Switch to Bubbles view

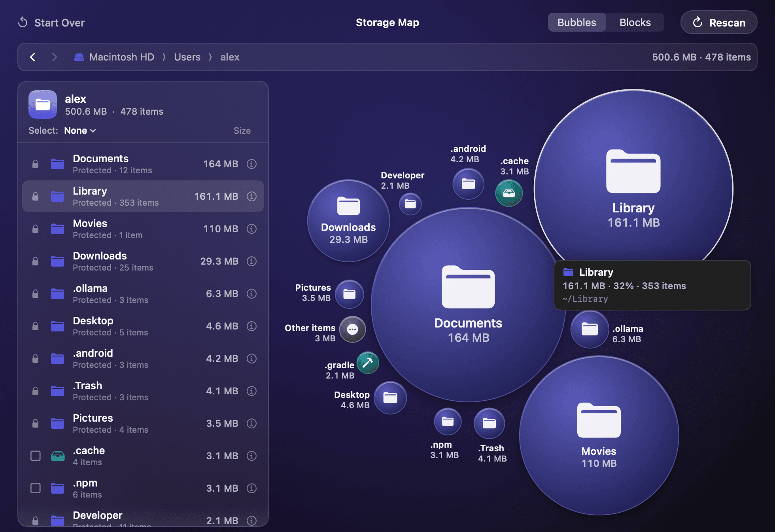(x=577, y=23)
